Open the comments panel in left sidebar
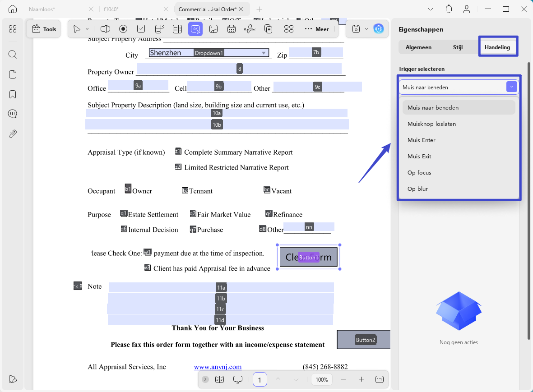This screenshot has width=533, height=392. (x=13, y=114)
